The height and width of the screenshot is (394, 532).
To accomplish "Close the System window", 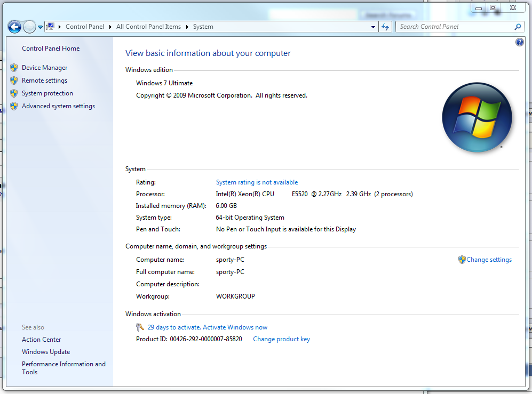I will point(513,8).
